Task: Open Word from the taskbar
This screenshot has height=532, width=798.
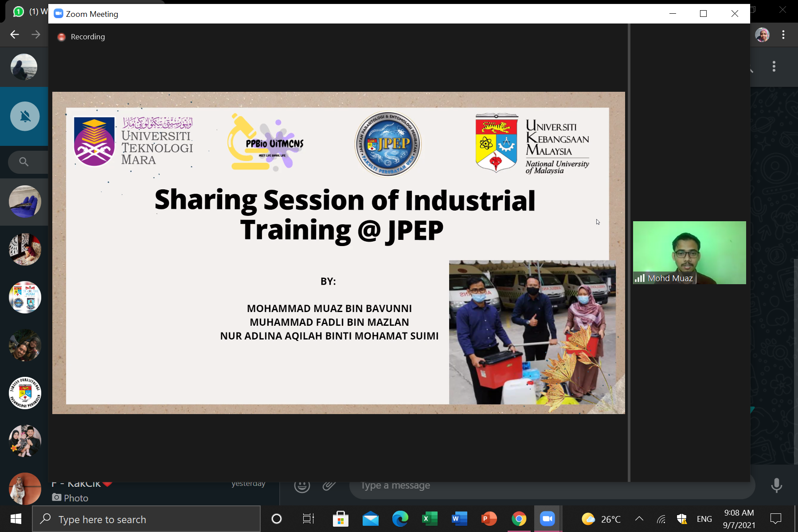Action: [459, 519]
